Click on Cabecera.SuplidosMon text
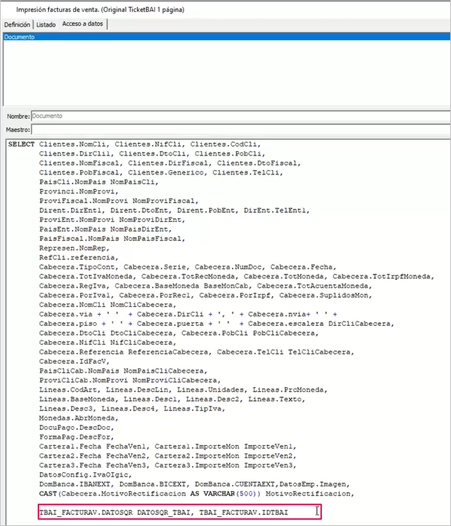 point(325,295)
